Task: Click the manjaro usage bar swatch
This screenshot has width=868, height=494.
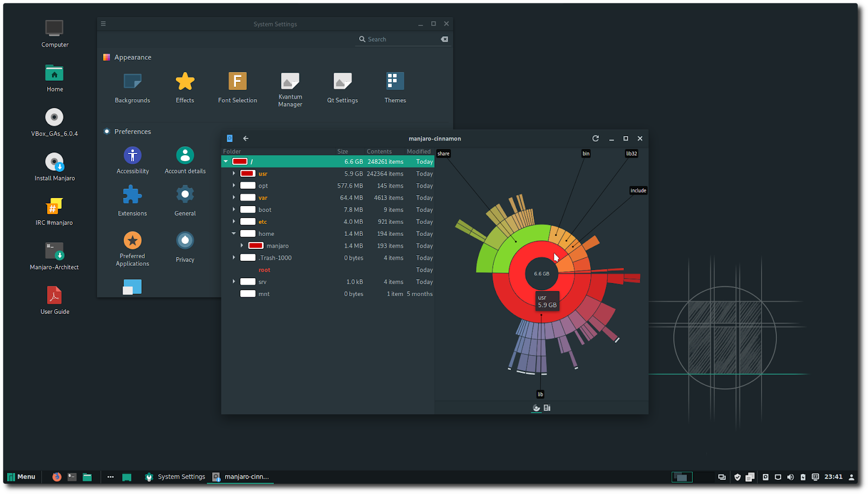Action: tap(256, 246)
